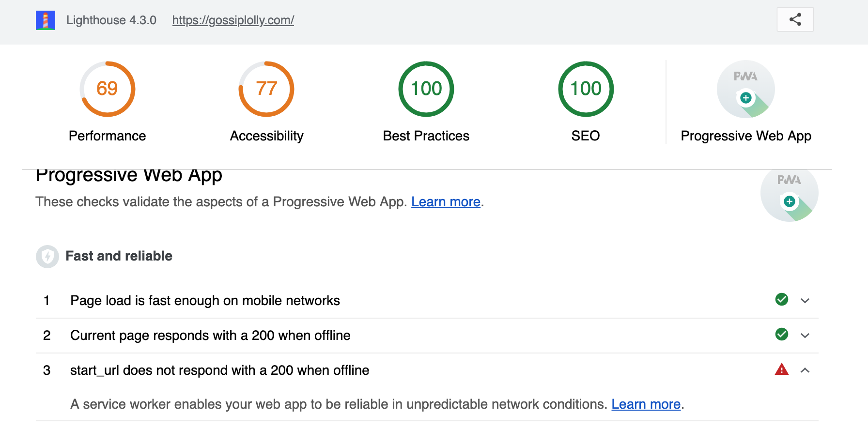Click the Performance score gauge showing 69

pos(107,89)
